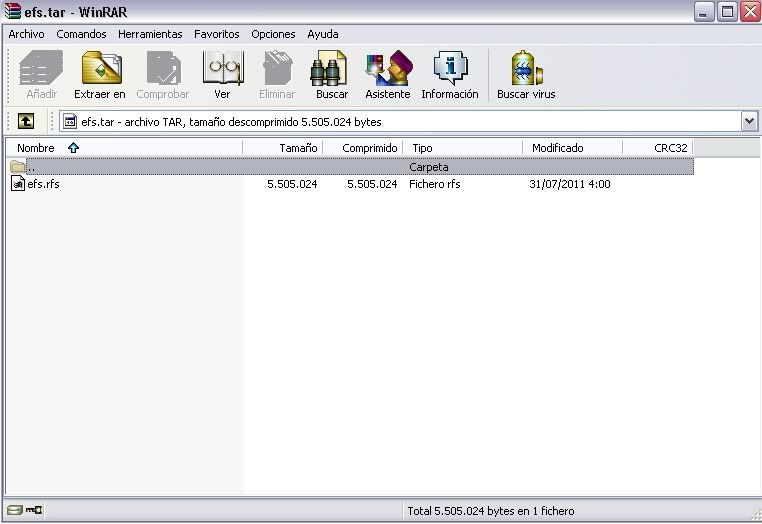Maximize the WinRAR window
Screen dimensions: 762x524
click(x=727, y=11)
